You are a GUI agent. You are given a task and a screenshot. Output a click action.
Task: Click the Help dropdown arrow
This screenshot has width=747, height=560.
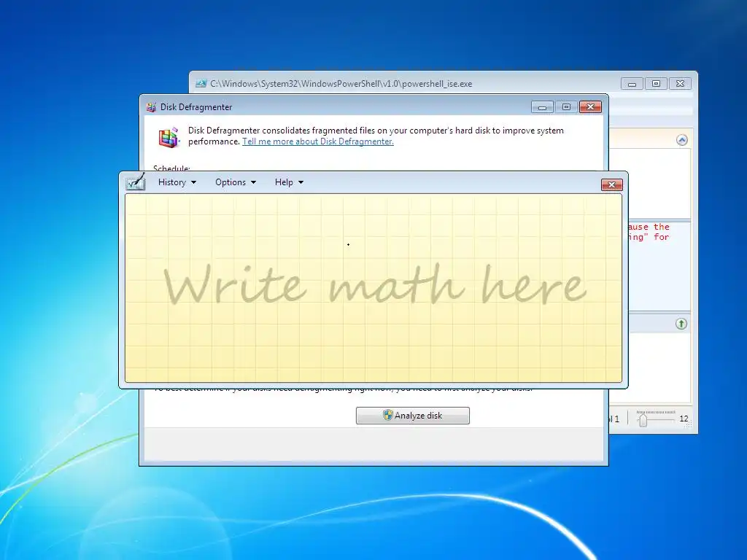(x=301, y=182)
